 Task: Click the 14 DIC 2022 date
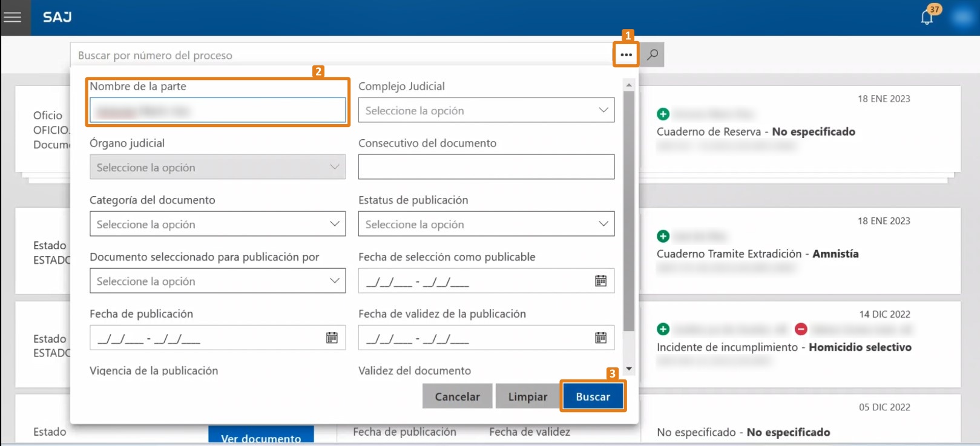click(x=884, y=314)
